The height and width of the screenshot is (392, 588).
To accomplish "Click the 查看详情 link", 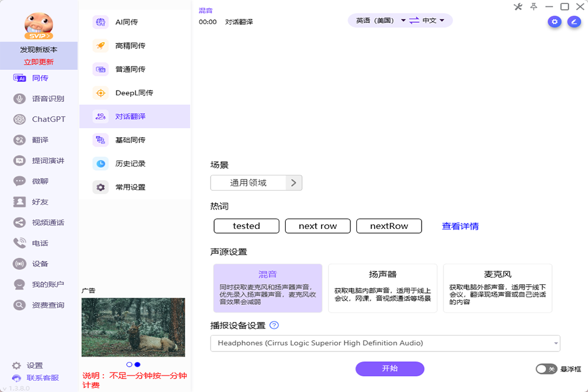I will 460,226.
